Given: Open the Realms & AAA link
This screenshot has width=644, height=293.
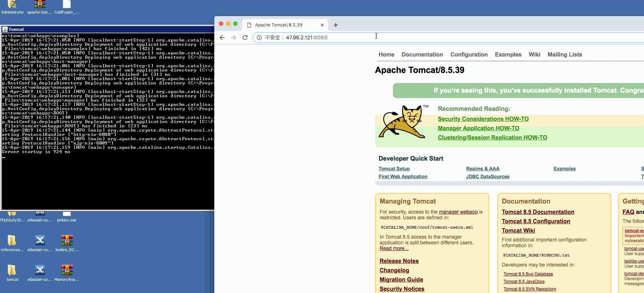Looking at the screenshot, I should [483, 169].
